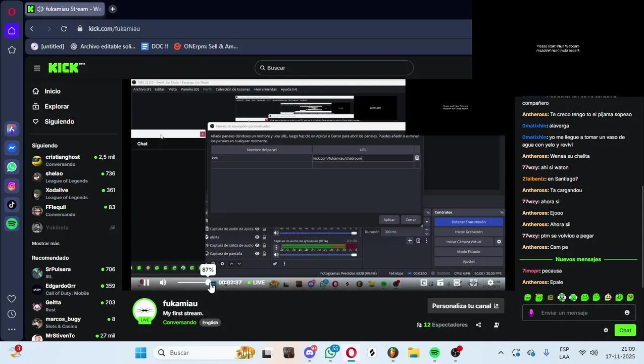Screen dimensions: 644x364
Task: Mute the stream volume speaker
Action: point(163,283)
